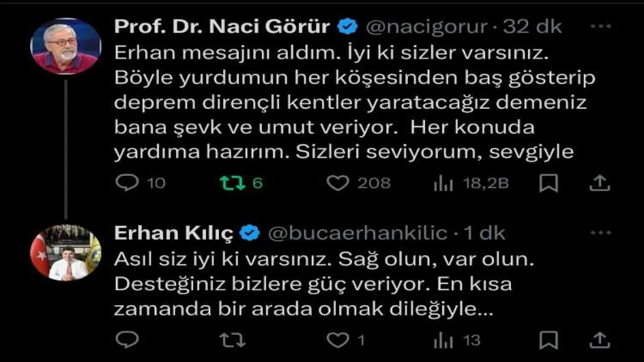
Task: Share Erhan Kılıç's reply
Action: (599, 340)
